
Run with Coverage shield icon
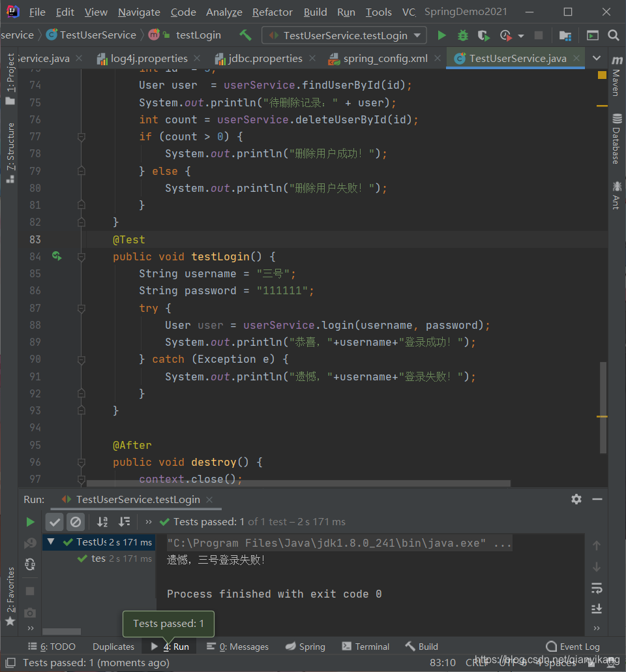point(483,35)
